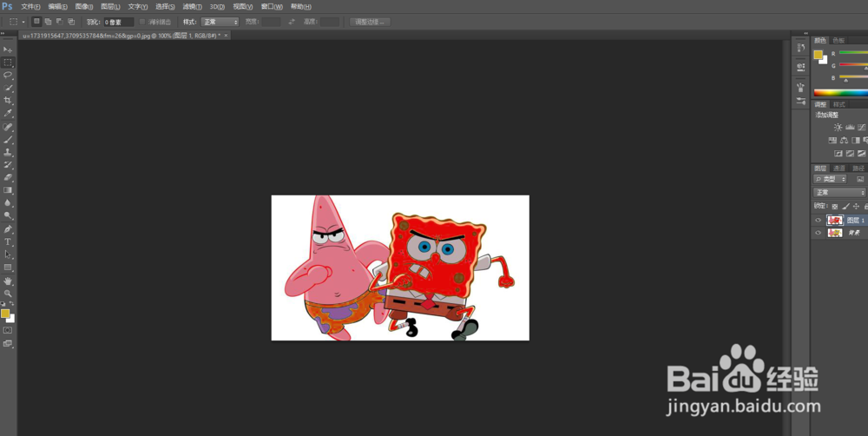Viewport: 868px width, 436px height.
Task: Click the foreground color swatch in toolbox
Action: [x=5, y=314]
